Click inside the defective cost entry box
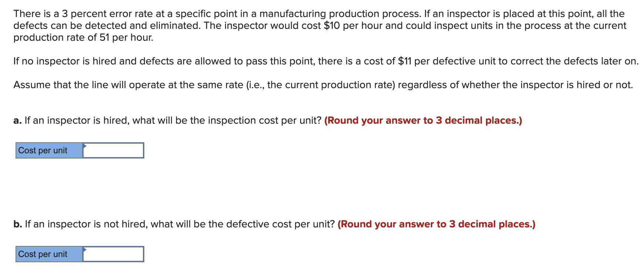 point(113,254)
